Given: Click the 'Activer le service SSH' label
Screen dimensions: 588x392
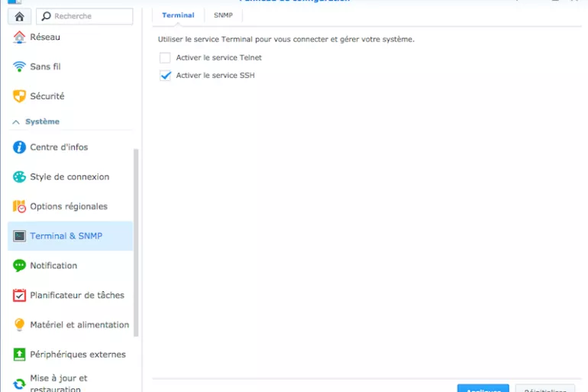Looking at the screenshot, I should pyautogui.click(x=215, y=76).
